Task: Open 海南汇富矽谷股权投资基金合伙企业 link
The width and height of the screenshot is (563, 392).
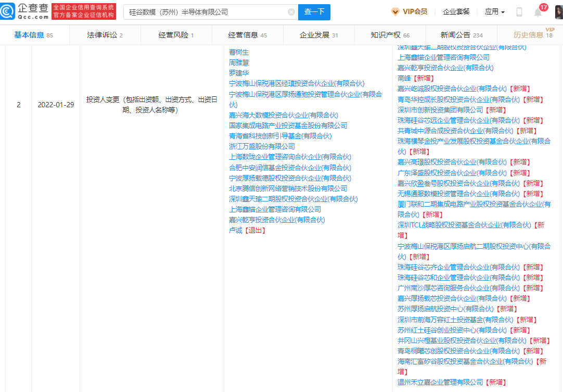Action: click(x=465, y=361)
